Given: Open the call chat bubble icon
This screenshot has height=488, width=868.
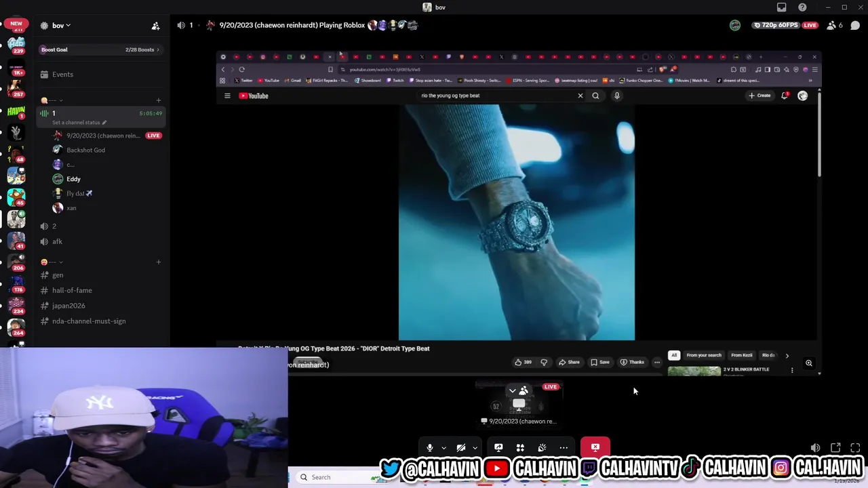Looking at the screenshot, I should (x=855, y=25).
